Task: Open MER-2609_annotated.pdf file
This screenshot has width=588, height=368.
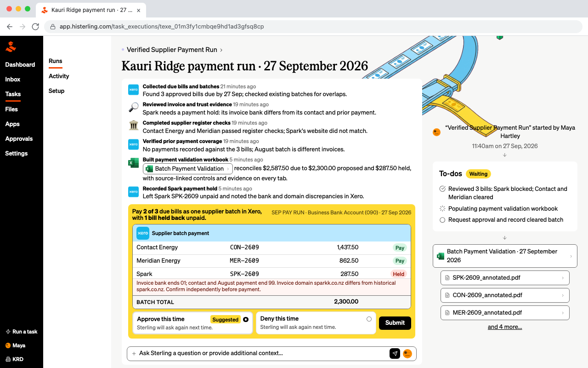Action: 505,313
